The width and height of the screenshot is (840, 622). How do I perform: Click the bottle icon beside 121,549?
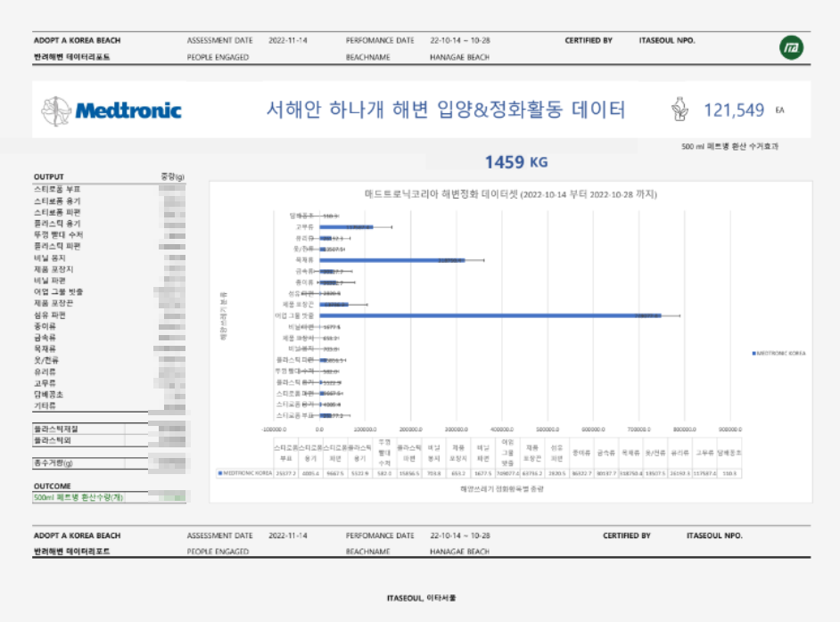click(x=679, y=110)
